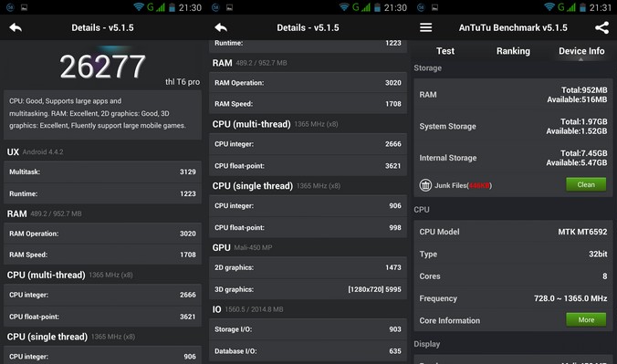Tap the Wi-Fi icon on the Device Info screen's status bar
Viewport: 617px width, 364px height.
549,7
